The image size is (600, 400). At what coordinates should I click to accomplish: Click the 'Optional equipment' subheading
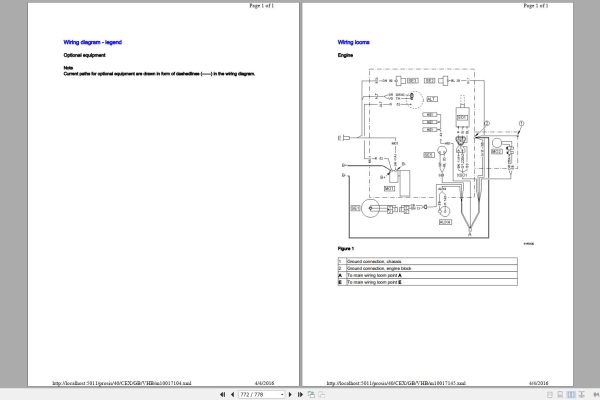(84, 55)
